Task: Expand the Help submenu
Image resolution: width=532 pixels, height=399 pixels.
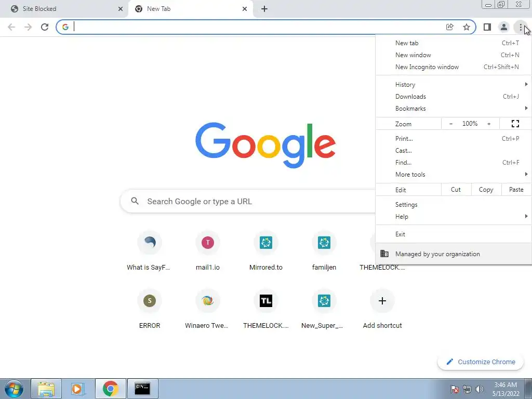Action: click(x=454, y=217)
